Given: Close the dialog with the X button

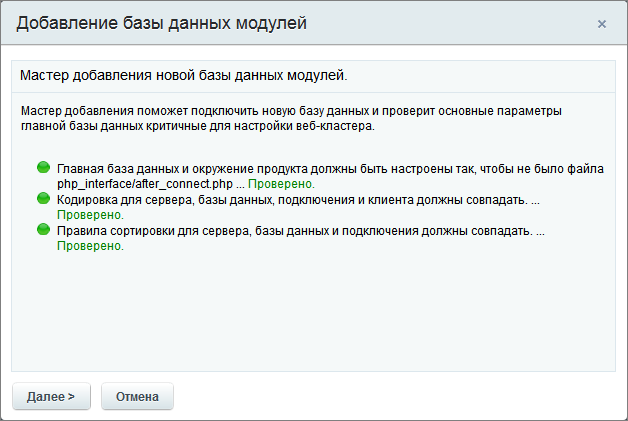Looking at the screenshot, I should pyautogui.click(x=601, y=23).
